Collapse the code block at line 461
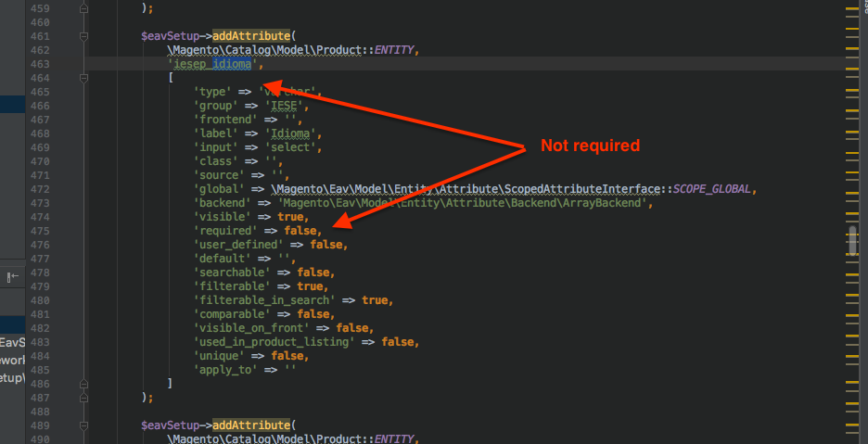 [x=84, y=36]
